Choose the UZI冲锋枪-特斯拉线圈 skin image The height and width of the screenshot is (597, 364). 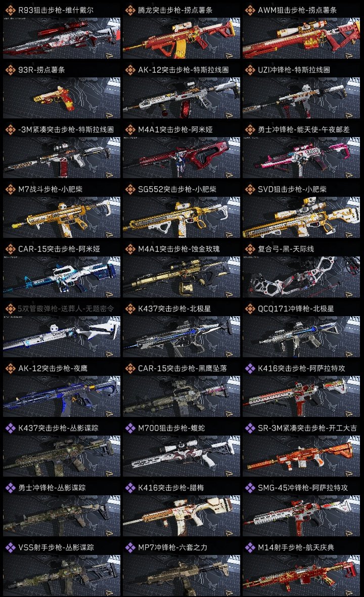coord(301,98)
